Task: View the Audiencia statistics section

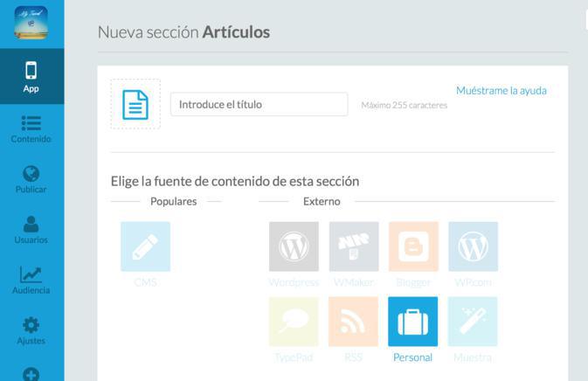Action: point(31,281)
